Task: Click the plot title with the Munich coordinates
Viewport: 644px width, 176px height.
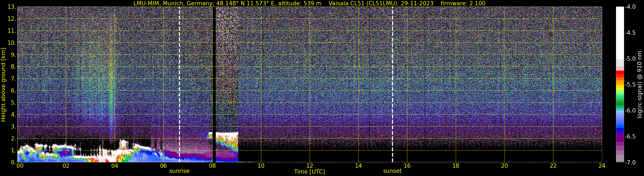Action: tap(227, 3)
